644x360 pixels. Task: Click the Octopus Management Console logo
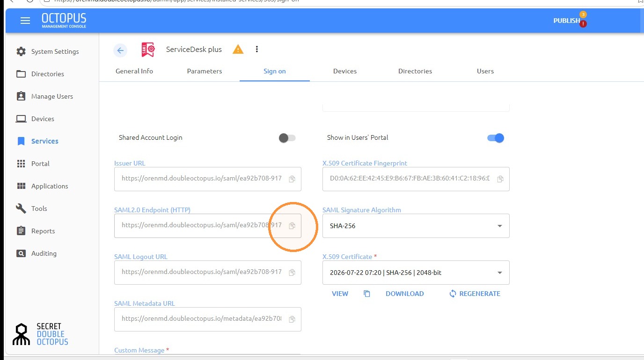point(64,21)
